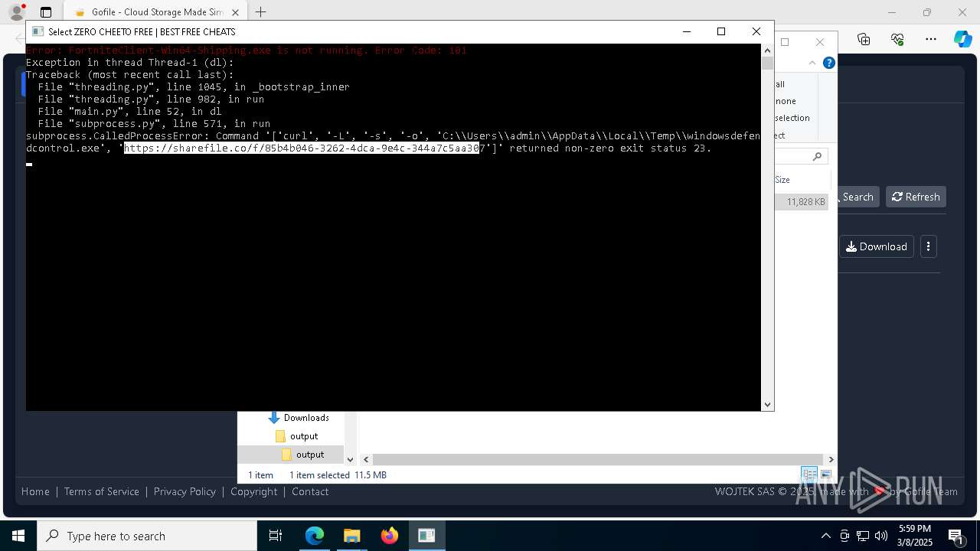Viewport: 980px width, 551px height.
Task: Switch Explorer to large icons view
Action: [826, 474]
